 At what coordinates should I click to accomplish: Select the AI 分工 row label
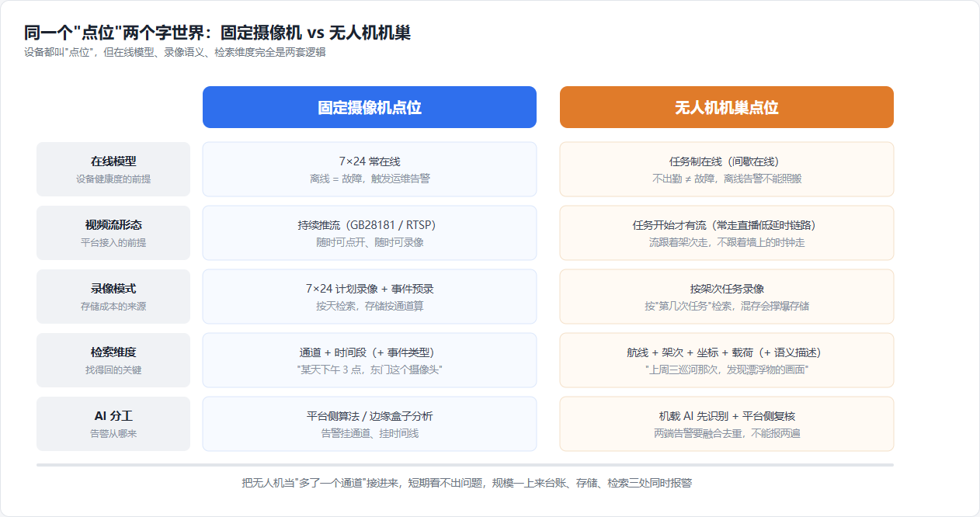coord(113,424)
